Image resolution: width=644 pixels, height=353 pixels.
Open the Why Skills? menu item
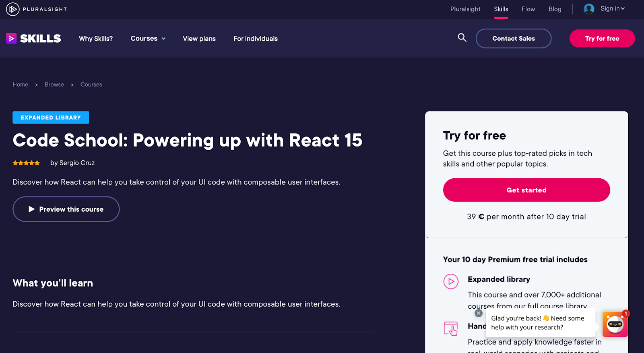(96, 39)
